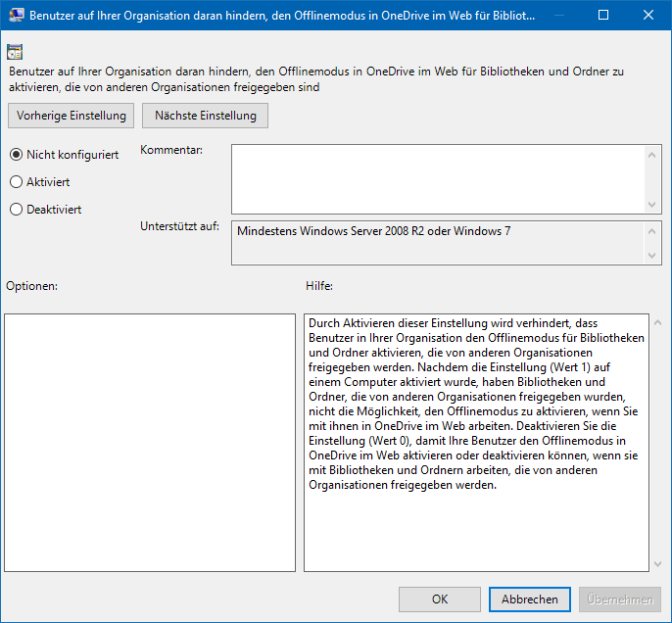The height and width of the screenshot is (623, 672).
Task: Click inside the empty Optionen pane
Action: 150,442
